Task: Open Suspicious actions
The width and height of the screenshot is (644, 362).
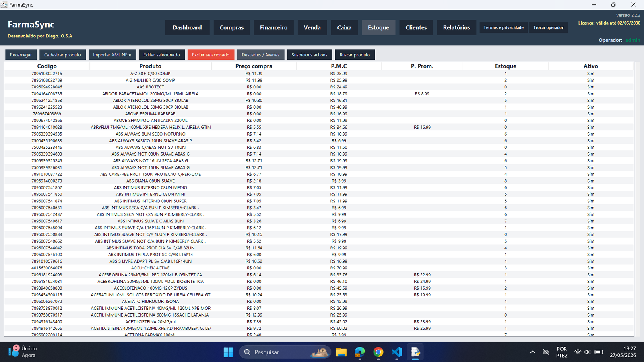Action: tap(310, 55)
